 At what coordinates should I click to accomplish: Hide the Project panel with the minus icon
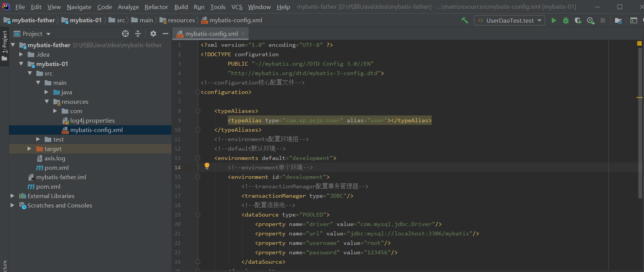pyautogui.click(x=165, y=34)
